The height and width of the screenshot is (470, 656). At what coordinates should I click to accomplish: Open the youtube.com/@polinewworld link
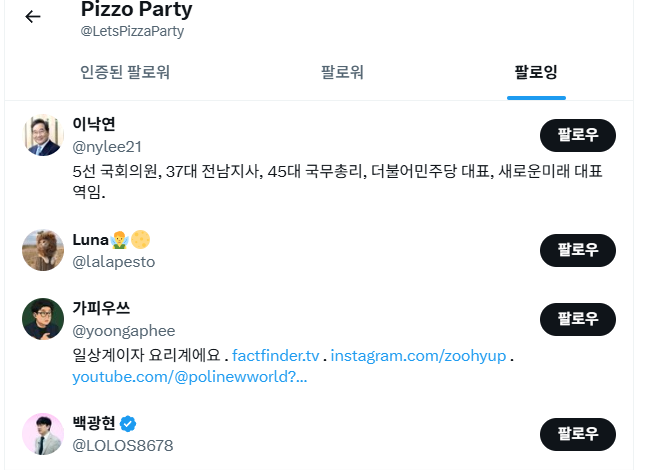point(189,377)
